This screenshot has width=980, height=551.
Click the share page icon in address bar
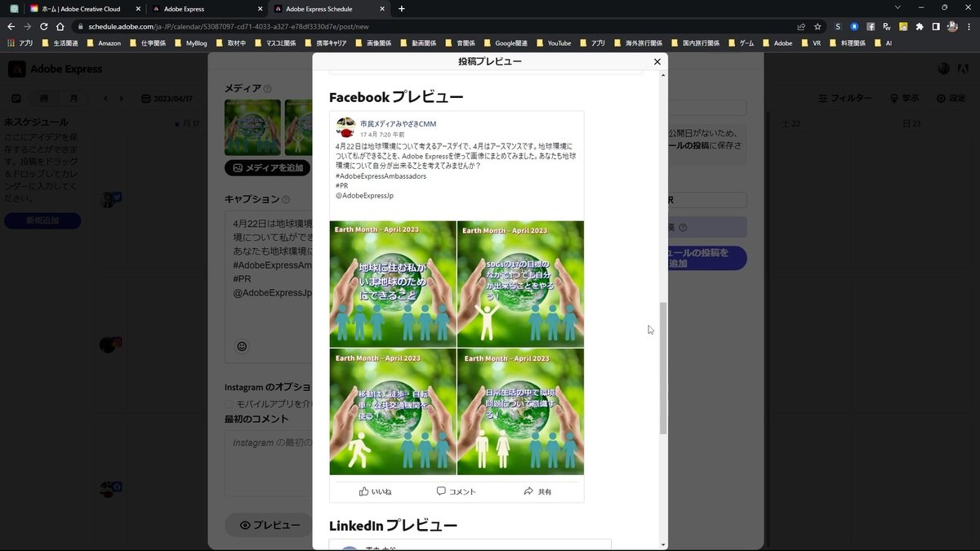[801, 26]
